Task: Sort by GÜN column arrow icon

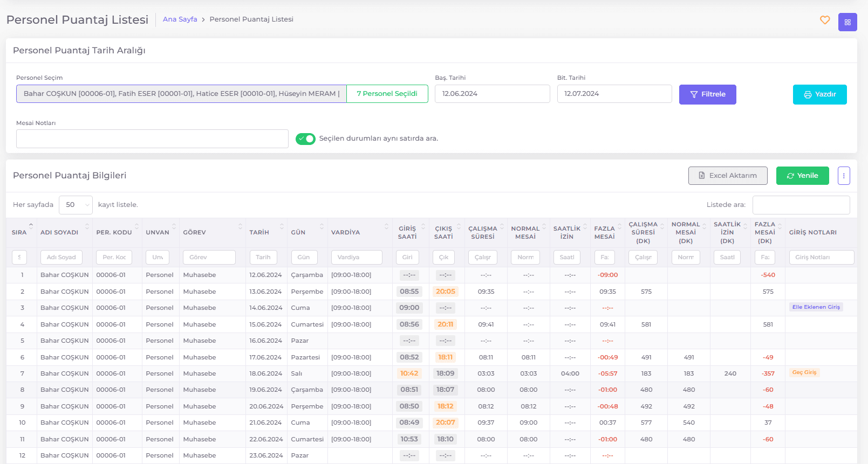Action: 322,226
